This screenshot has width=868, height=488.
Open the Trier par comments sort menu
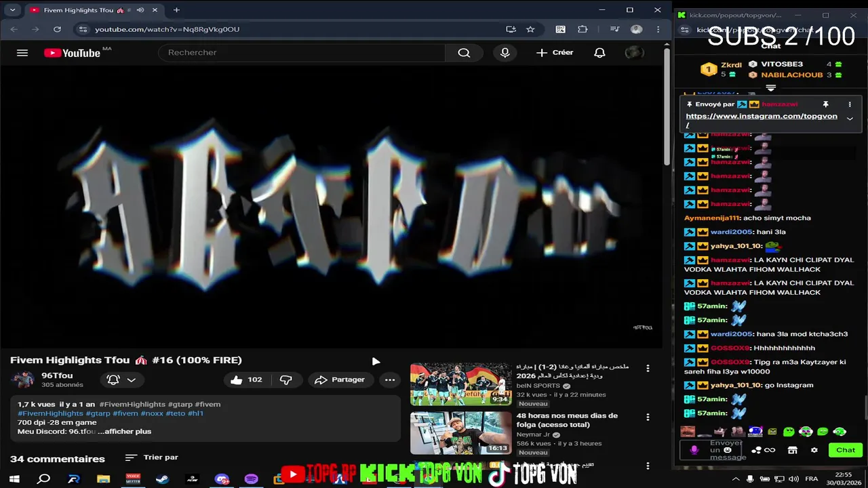(x=152, y=457)
